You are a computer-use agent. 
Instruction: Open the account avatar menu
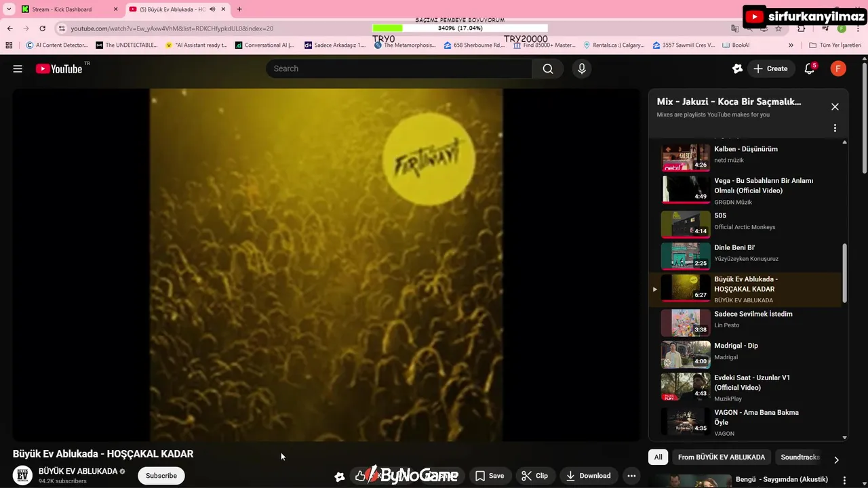pos(838,68)
